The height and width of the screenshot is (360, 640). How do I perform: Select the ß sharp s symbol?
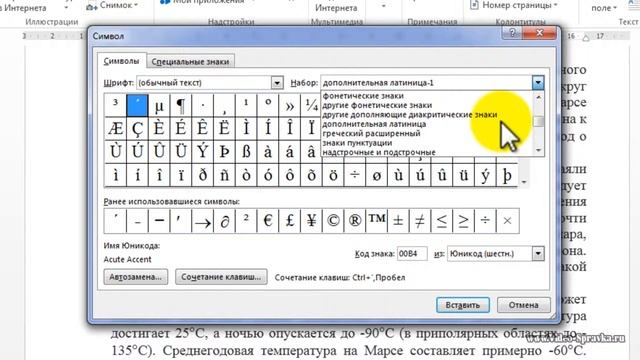[x=246, y=152]
